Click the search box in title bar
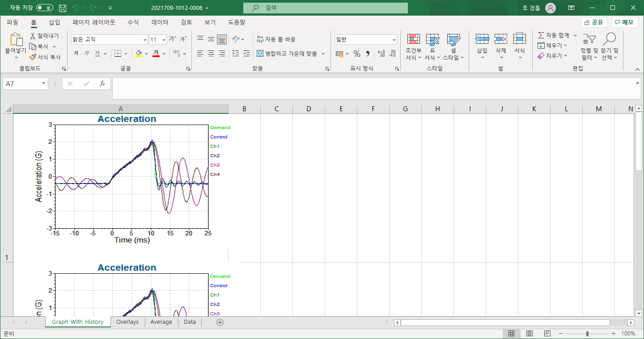This screenshot has height=339, width=644. coord(326,8)
